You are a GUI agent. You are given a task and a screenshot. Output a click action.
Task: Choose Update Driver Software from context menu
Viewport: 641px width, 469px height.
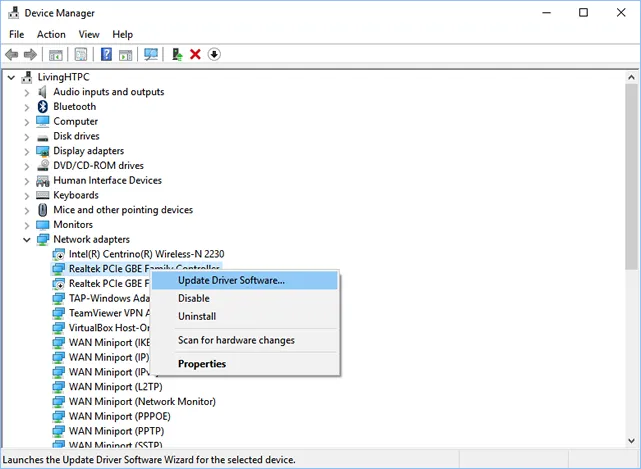click(x=245, y=281)
